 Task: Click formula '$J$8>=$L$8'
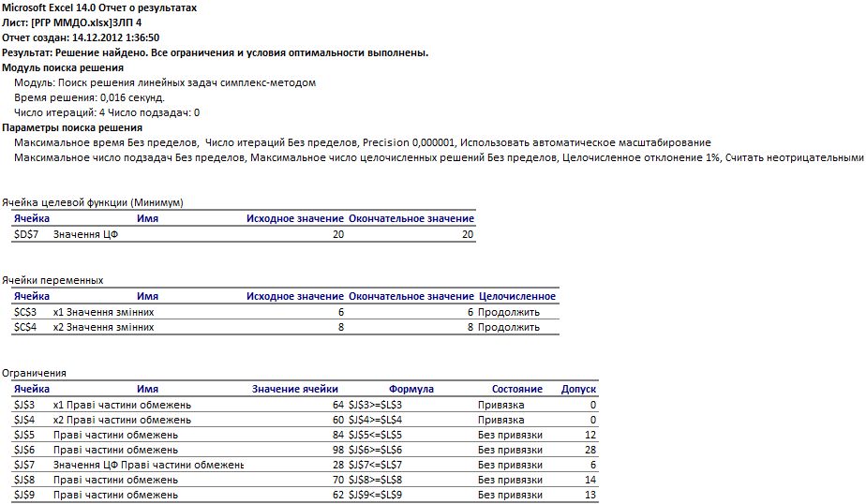tap(376, 480)
